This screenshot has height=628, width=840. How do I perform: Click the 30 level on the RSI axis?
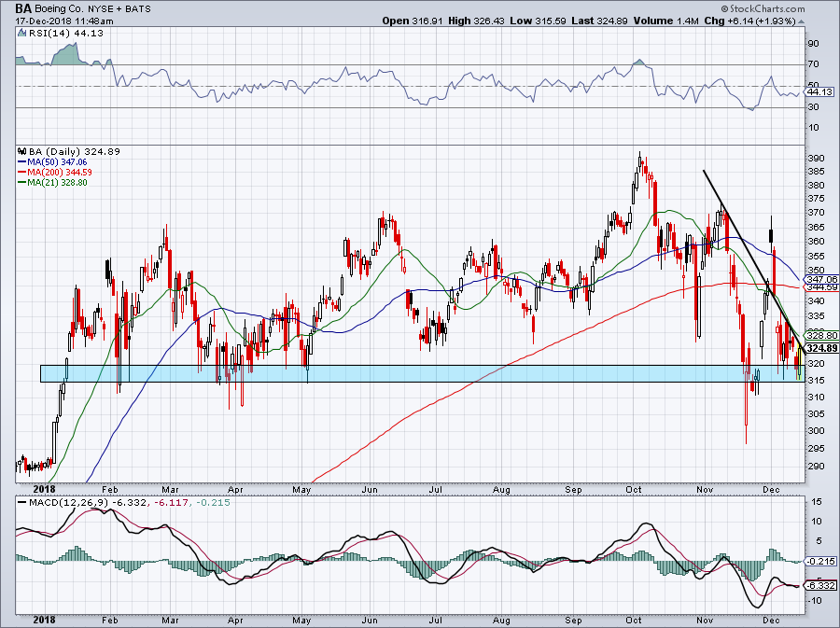pos(813,107)
